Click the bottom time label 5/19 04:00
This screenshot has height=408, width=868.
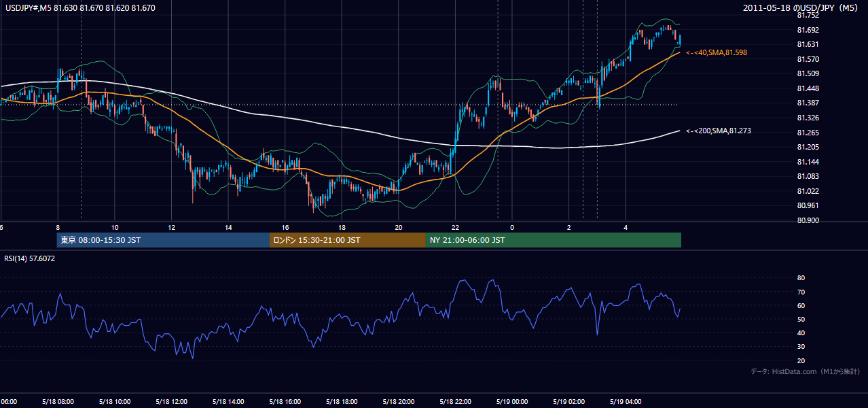coord(626,401)
